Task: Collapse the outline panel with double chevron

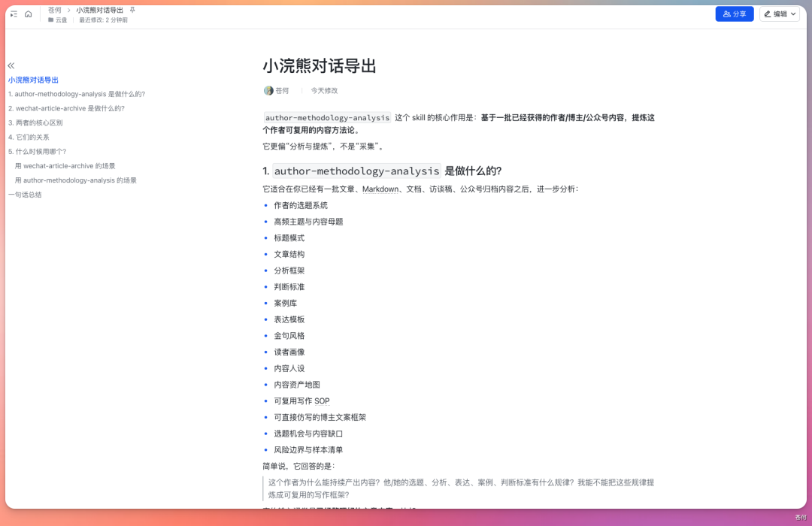Action: click(11, 66)
